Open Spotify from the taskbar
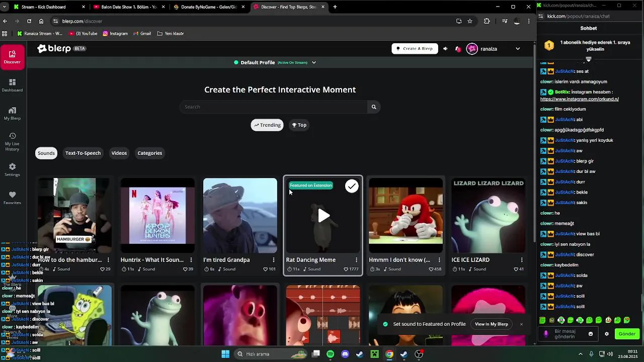The height and width of the screenshot is (362, 644). pos(330,354)
